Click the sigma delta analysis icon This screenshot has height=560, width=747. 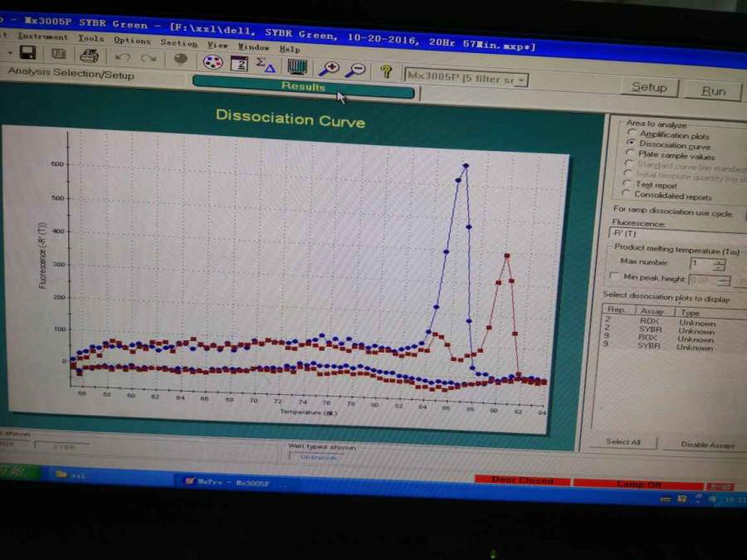point(266,65)
